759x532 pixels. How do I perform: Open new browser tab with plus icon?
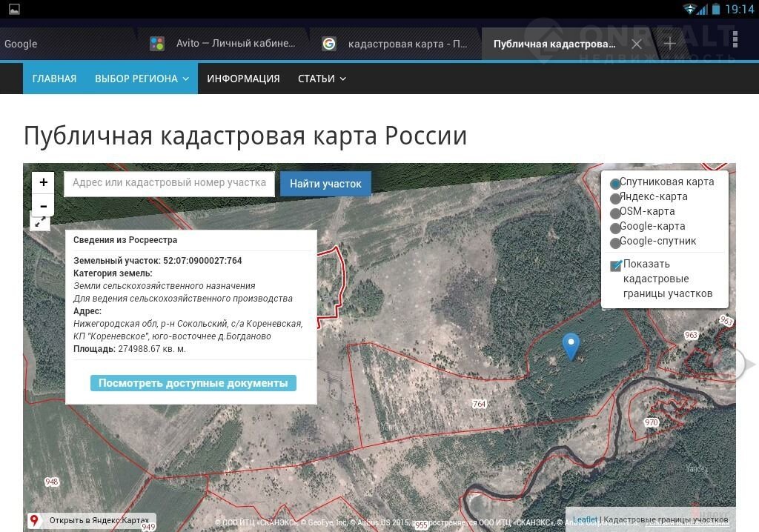[x=669, y=44]
